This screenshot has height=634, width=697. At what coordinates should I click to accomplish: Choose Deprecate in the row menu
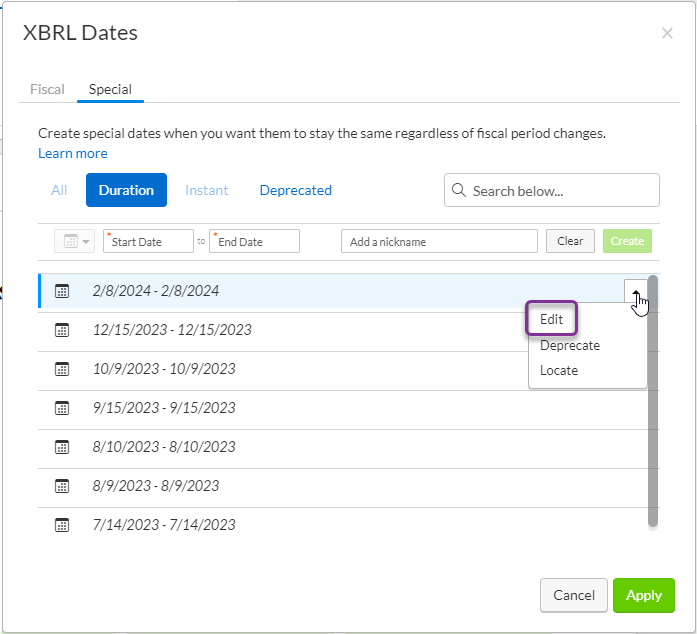(x=570, y=345)
